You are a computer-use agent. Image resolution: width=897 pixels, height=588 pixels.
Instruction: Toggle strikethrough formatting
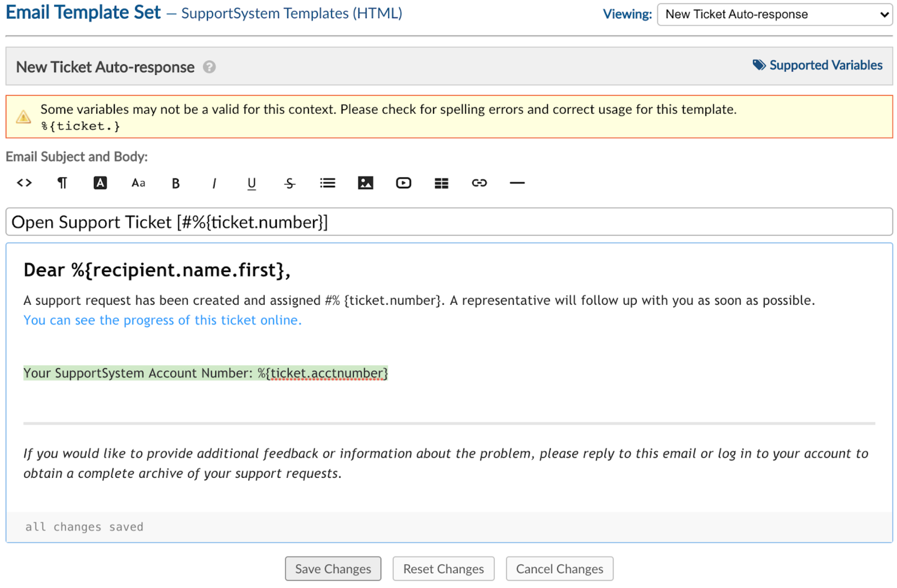(x=290, y=183)
